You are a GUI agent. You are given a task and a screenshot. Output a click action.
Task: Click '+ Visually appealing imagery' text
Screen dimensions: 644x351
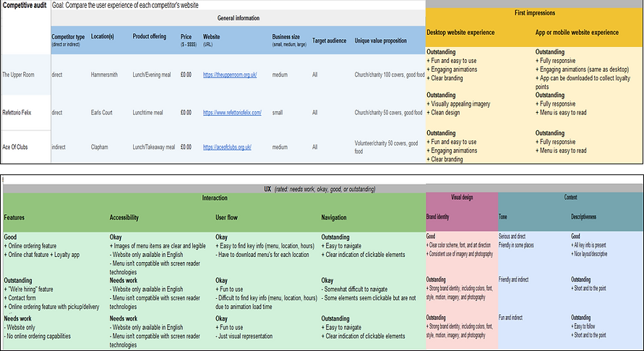(x=458, y=104)
